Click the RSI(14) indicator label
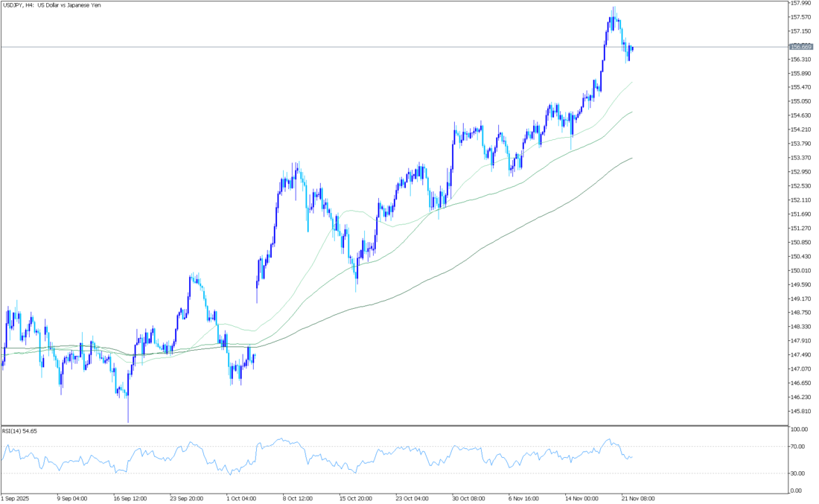The image size is (819, 504). [20, 431]
